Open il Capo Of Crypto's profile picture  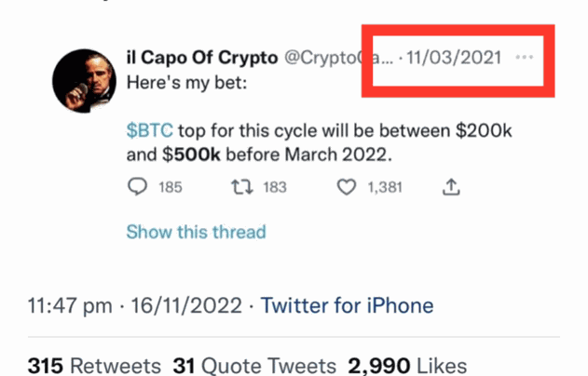(84, 82)
